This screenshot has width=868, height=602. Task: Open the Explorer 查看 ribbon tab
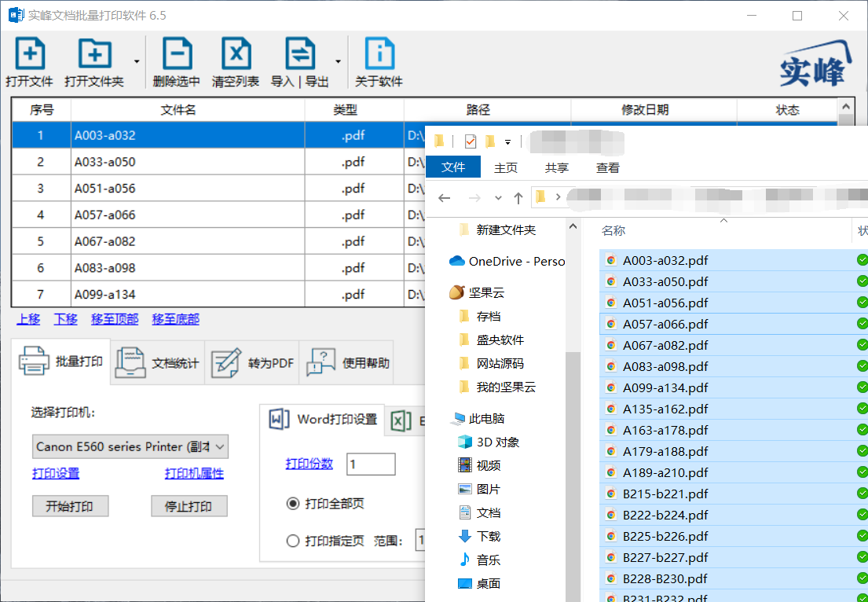(x=608, y=168)
